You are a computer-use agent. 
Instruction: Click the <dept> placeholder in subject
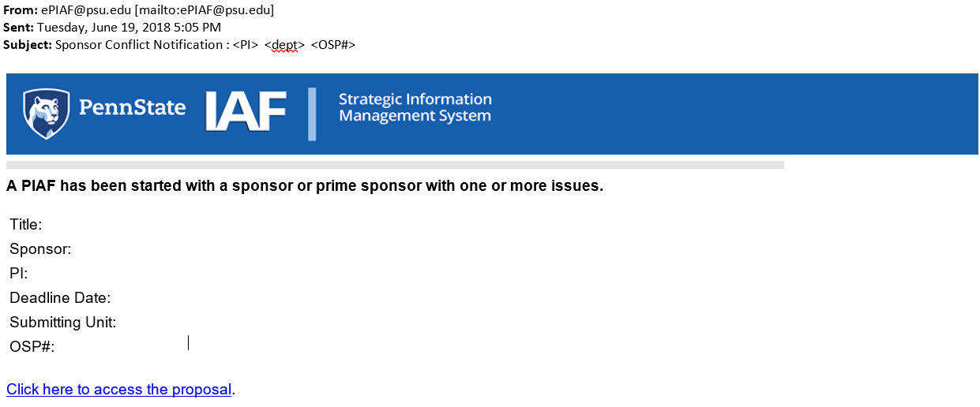point(284,45)
